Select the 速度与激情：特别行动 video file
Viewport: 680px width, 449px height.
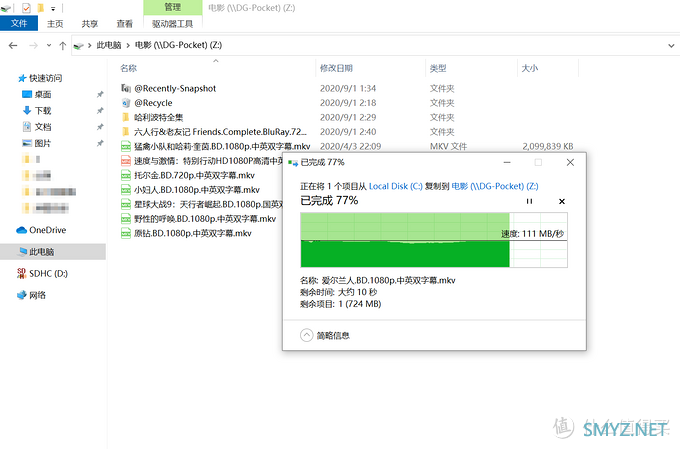tap(208, 161)
